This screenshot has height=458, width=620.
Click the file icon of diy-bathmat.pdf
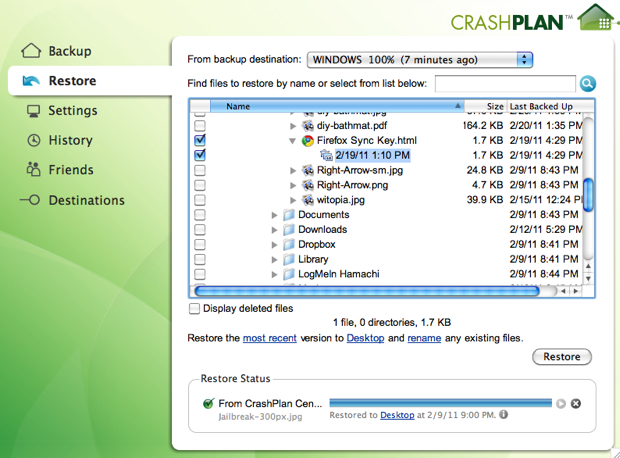pyautogui.click(x=308, y=126)
